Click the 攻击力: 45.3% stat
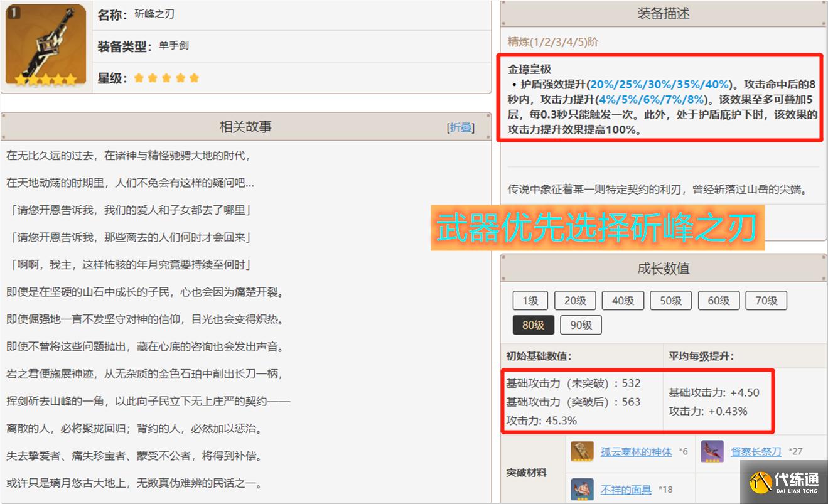The width and height of the screenshot is (828, 504). tap(541, 421)
